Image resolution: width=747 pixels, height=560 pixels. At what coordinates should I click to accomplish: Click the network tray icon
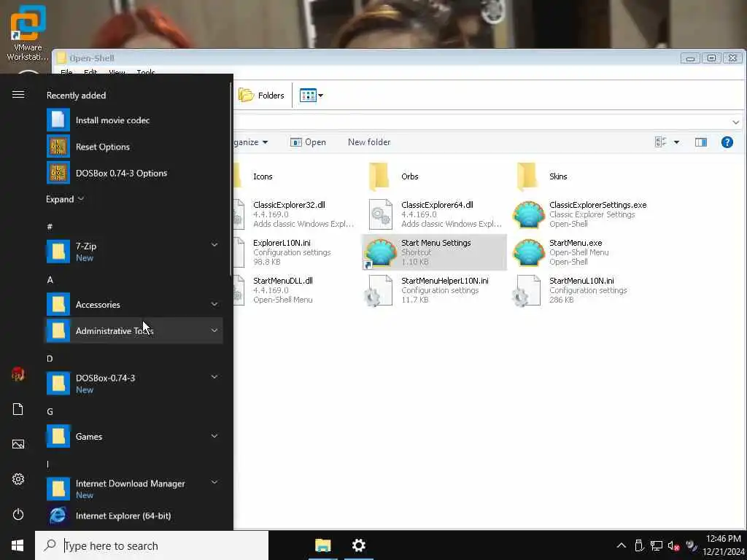point(657,545)
